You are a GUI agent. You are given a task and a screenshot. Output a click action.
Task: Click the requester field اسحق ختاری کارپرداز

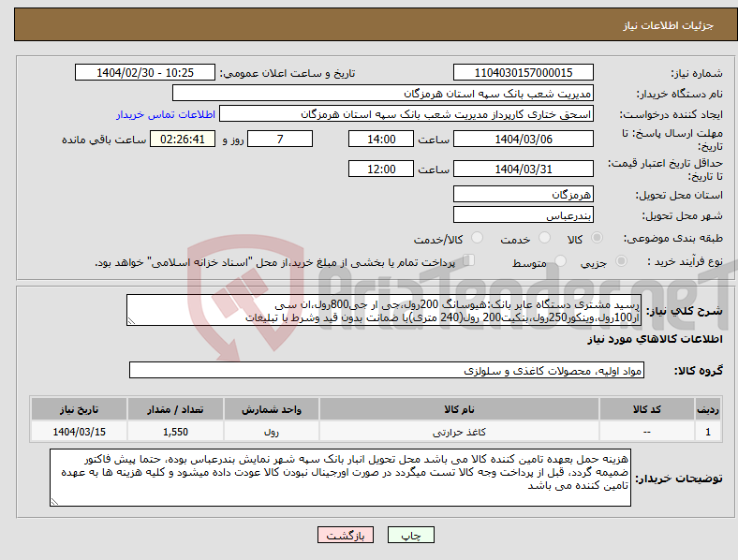point(406,114)
